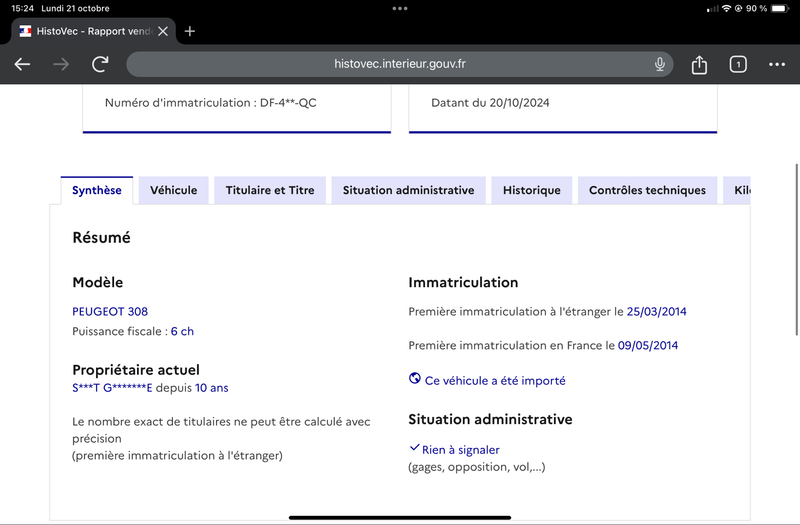
Task: Focus the histovec.interieur.gouv.fr address bar
Action: point(399,64)
